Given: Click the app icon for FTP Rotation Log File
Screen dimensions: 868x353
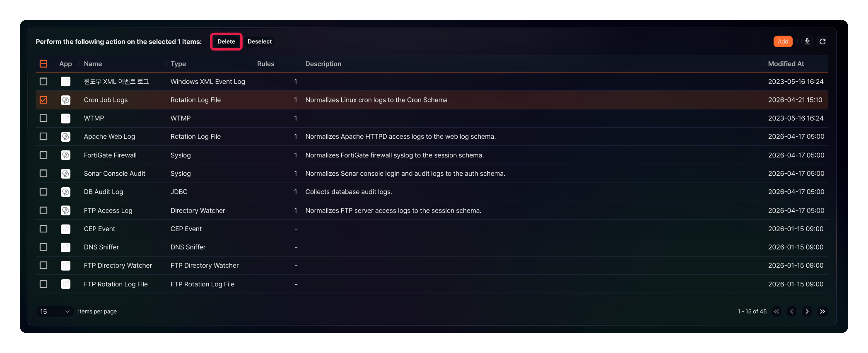Looking at the screenshot, I should (65, 284).
